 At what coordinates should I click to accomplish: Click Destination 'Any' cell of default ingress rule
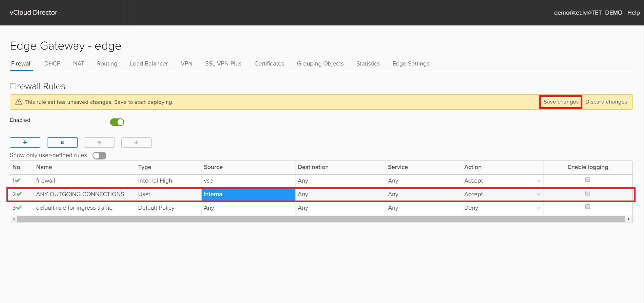pos(340,208)
